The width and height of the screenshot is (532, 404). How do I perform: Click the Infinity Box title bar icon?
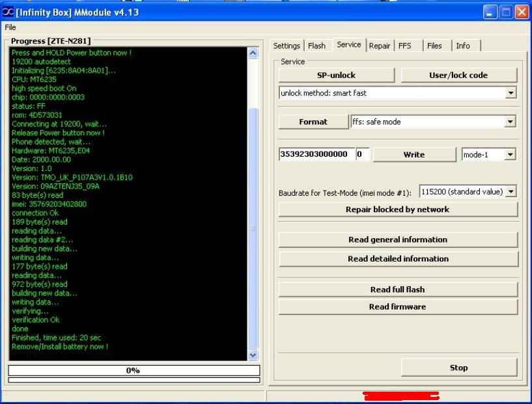(x=8, y=12)
